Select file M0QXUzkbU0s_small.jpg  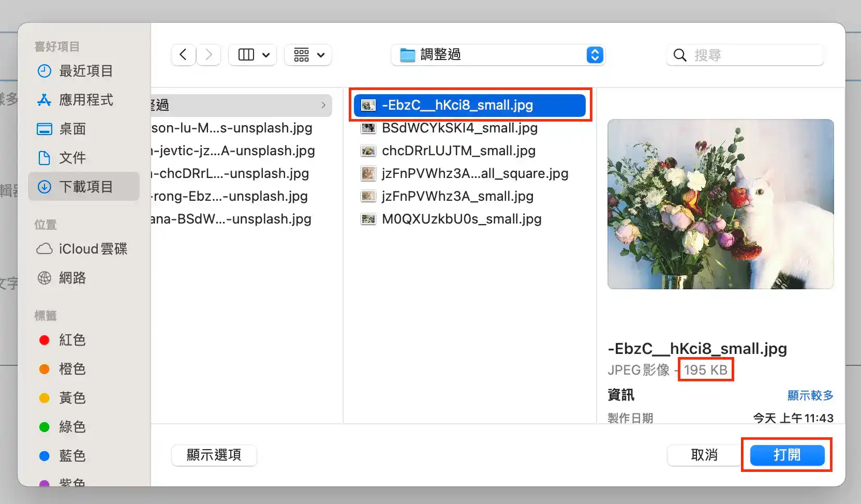click(x=461, y=219)
